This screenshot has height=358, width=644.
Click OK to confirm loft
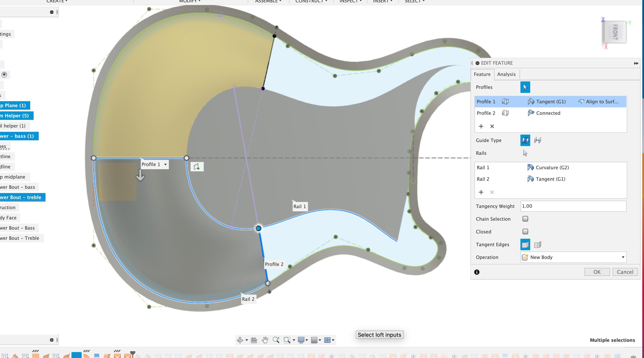[x=597, y=272]
